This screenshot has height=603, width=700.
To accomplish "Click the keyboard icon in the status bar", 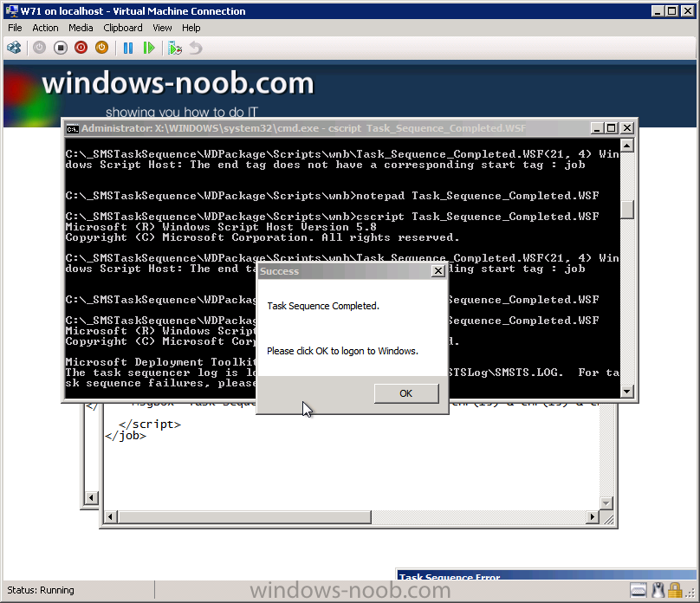I will (638, 590).
